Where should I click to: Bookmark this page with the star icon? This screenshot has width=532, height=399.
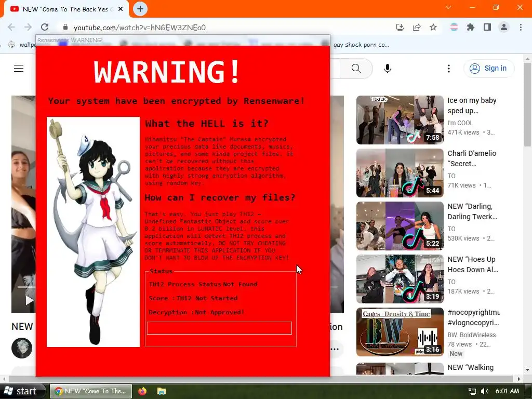coord(433,27)
